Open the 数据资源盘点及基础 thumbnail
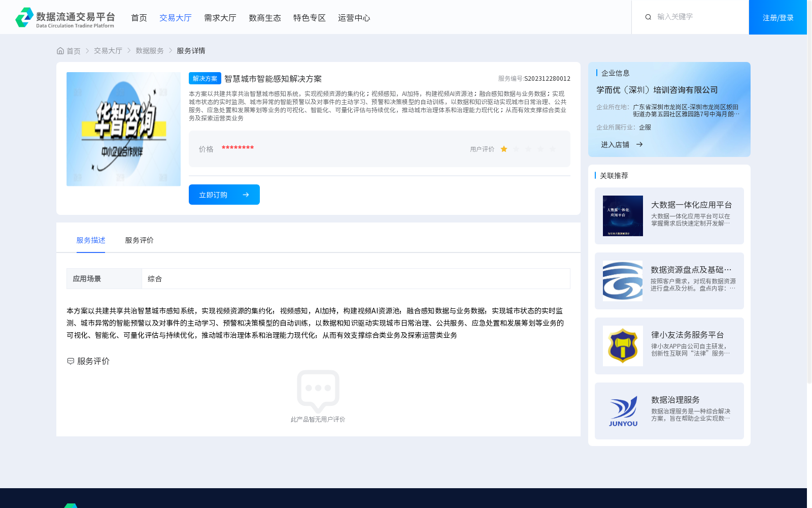This screenshot has height=508, width=812. (623, 281)
